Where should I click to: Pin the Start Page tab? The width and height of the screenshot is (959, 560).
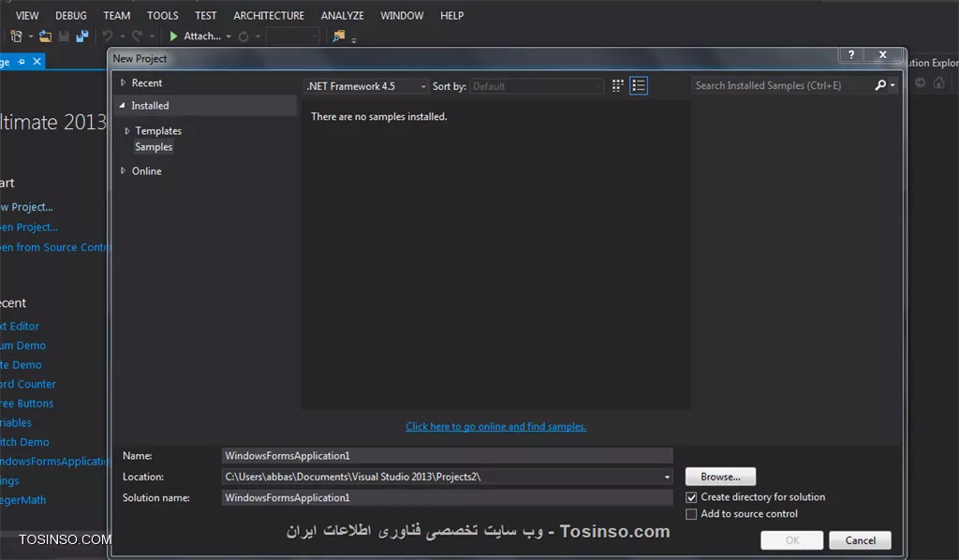coord(22,62)
